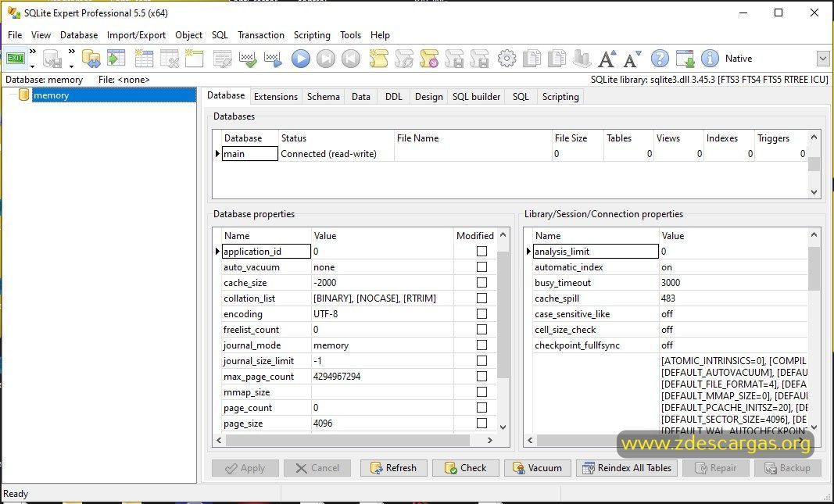Screen dimensions: 834x504
Task: Click the Refresh button
Action: 394,468
